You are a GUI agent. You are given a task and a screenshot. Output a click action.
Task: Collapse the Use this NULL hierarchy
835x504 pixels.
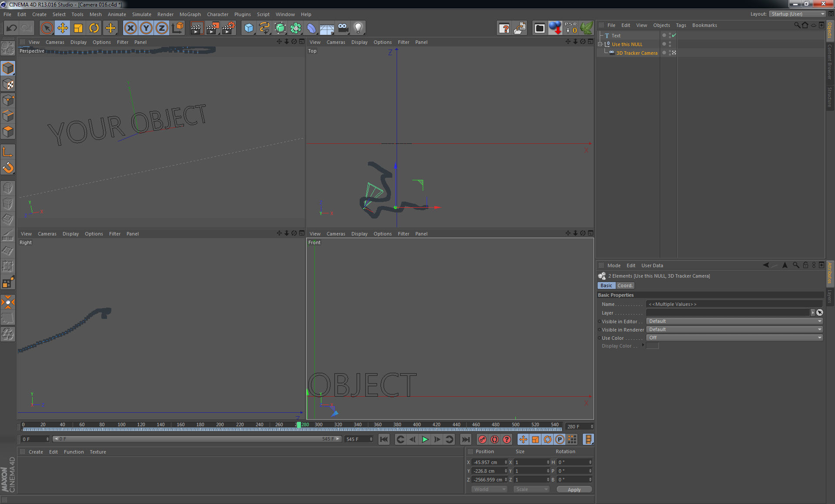point(601,44)
